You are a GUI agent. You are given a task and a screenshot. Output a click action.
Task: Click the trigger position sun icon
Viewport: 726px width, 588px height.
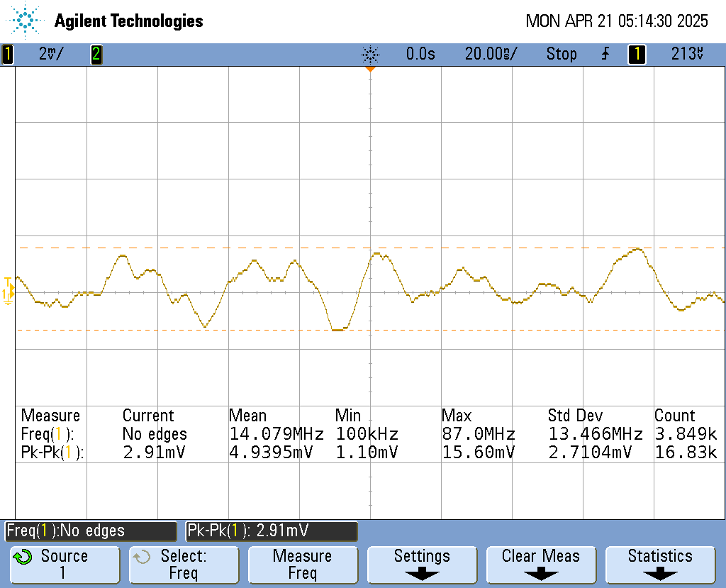tap(370, 54)
